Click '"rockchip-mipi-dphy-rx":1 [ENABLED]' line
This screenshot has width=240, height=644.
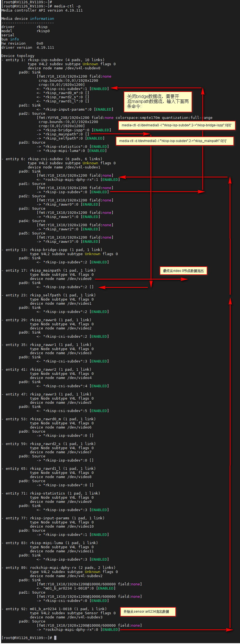pos(78,179)
